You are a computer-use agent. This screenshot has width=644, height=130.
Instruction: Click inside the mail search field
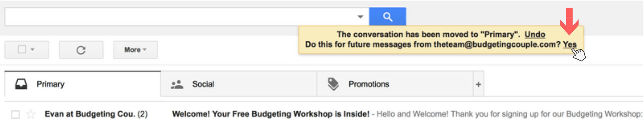pos(180,17)
